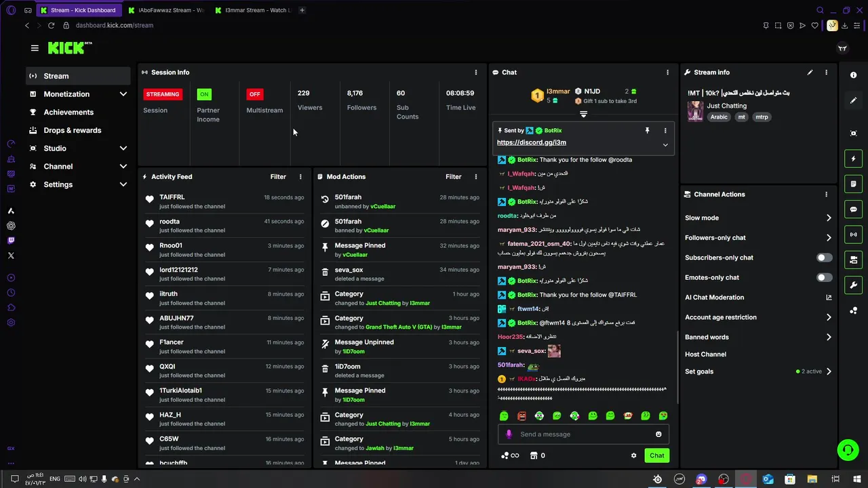This screenshot has width=868, height=488.
Task: Collapse the chat leaderboard handle
Action: (583, 114)
